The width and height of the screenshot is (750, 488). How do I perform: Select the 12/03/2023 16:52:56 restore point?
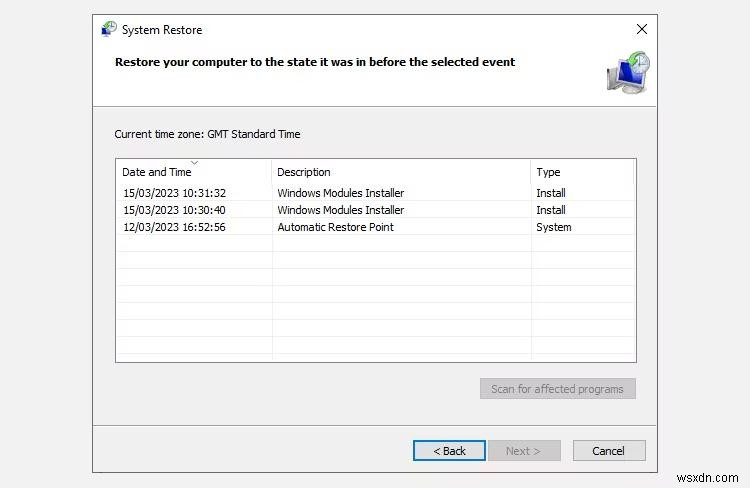tap(375, 227)
